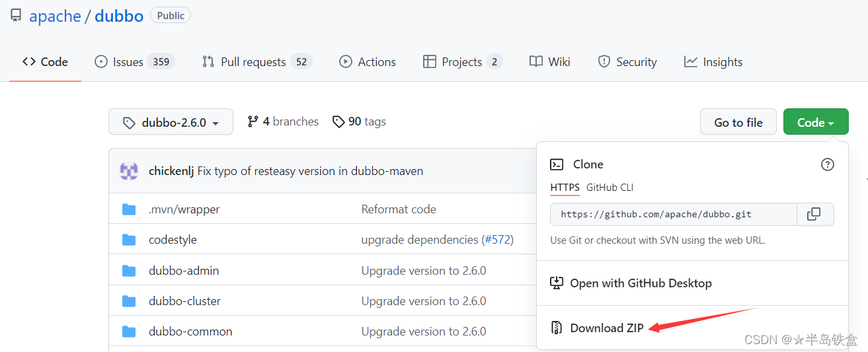Screen dimensions: 868x352
Task: Click the Projects count badge 2
Action: (494, 62)
